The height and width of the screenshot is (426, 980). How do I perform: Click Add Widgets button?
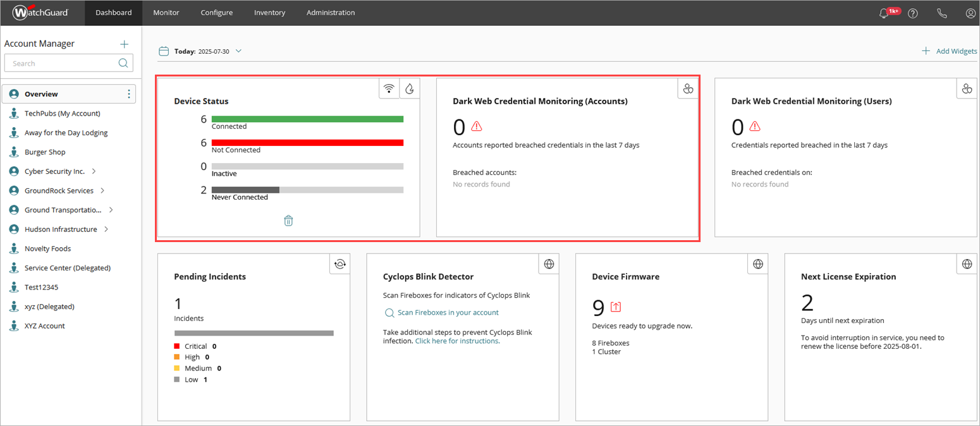click(949, 51)
